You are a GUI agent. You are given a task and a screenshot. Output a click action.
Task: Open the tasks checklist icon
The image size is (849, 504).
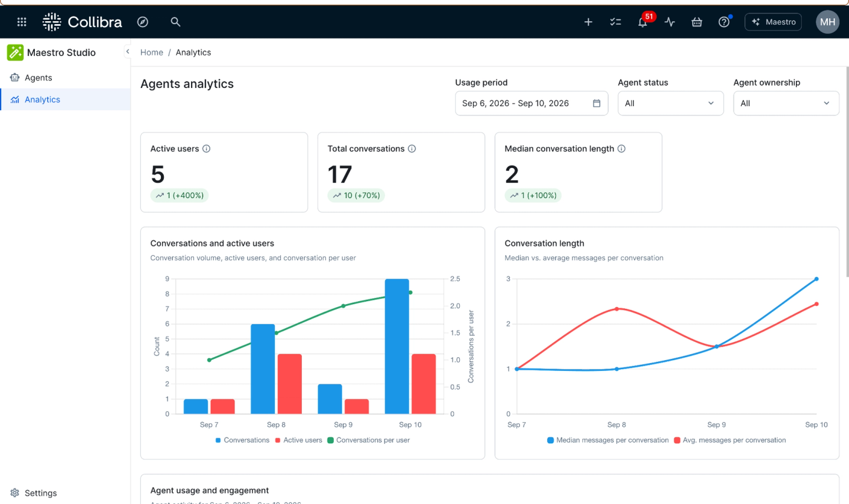pos(616,22)
